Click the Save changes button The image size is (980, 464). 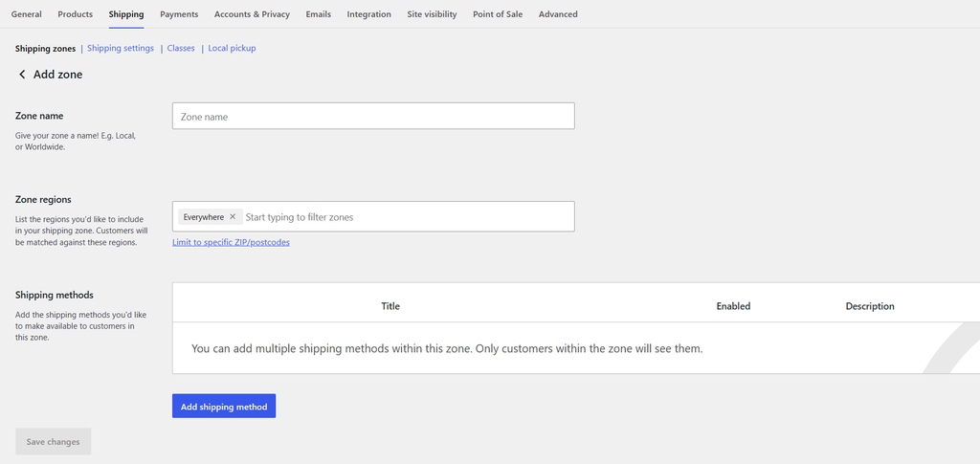54,442
